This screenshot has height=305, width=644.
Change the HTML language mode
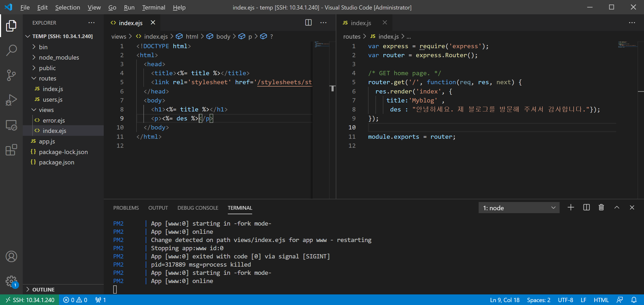coord(601,300)
